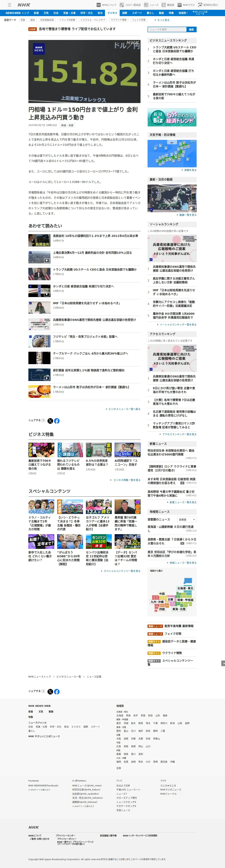Open フェイク対策 related news link

click(x=173, y=634)
